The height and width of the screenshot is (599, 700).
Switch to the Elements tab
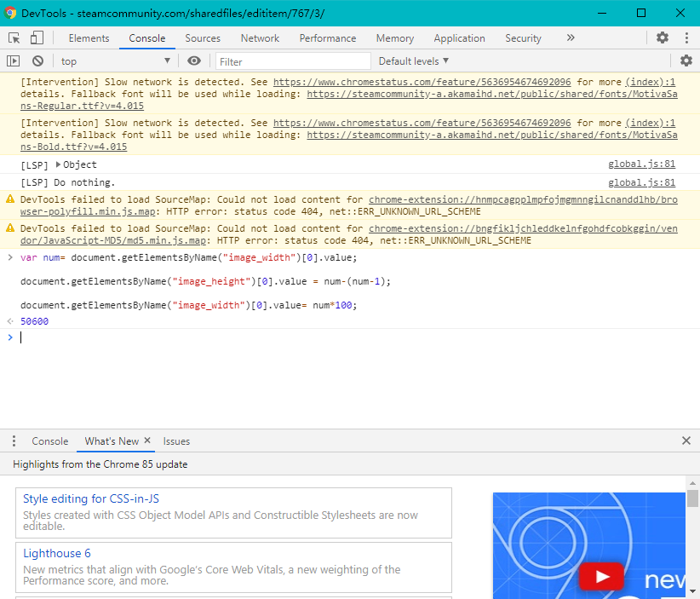[89, 38]
